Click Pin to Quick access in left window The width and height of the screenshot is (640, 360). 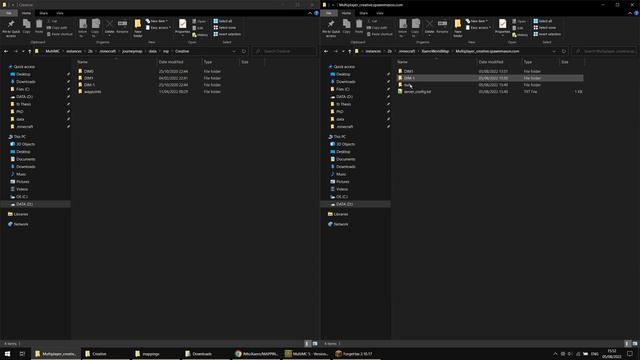pos(11,28)
